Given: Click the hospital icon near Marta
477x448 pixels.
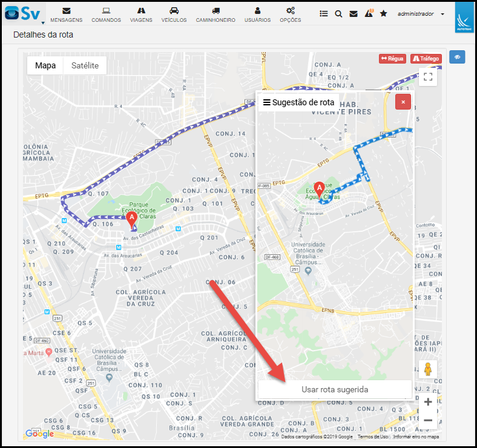Looking at the screenshot, I should click(48, 352).
